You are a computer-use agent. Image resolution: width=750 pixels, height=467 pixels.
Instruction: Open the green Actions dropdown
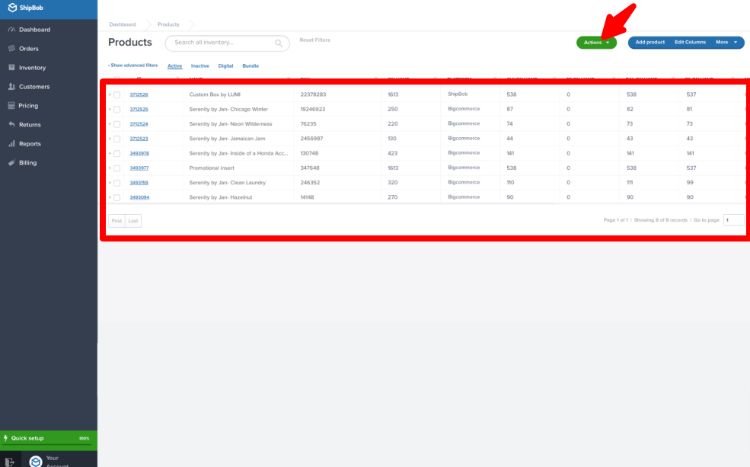[596, 43]
